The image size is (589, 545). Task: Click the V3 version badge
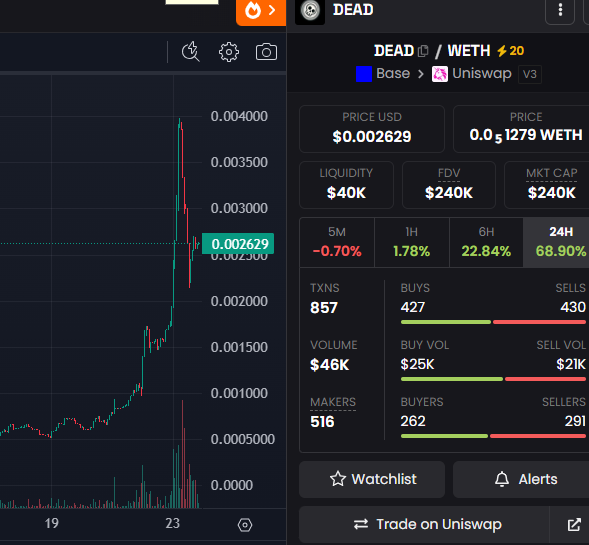pyautogui.click(x=530, y=74)
